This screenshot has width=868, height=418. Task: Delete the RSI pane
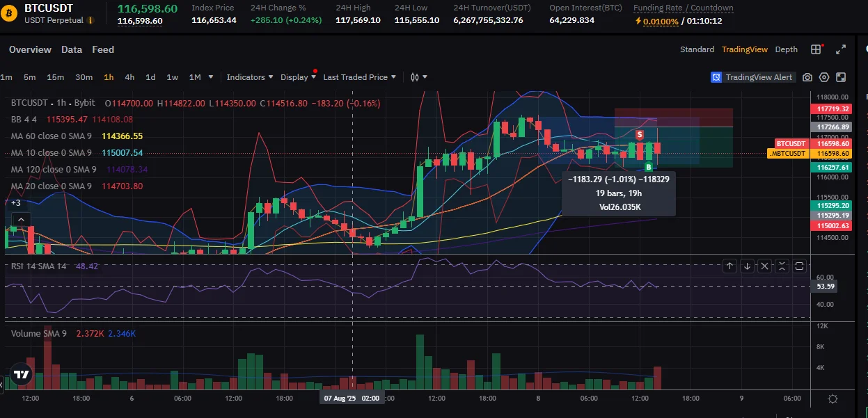pyautogui.click(x=764, y=266)
